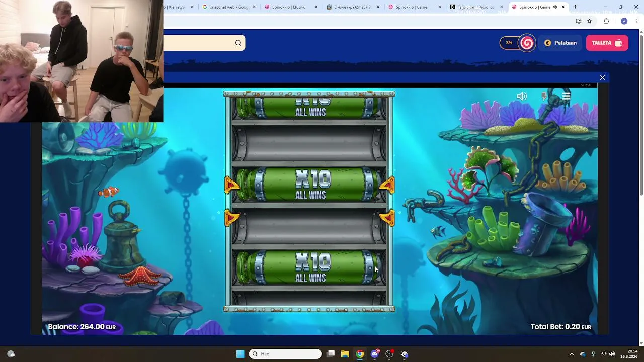Close the Spinokkio | Etusivu tab
The width and height of the screenshot is (644, 362).
[x=316, y=7]
